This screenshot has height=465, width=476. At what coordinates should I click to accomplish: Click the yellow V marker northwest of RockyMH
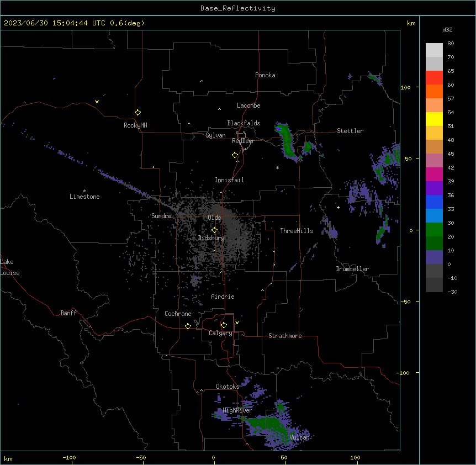point(97,102)
